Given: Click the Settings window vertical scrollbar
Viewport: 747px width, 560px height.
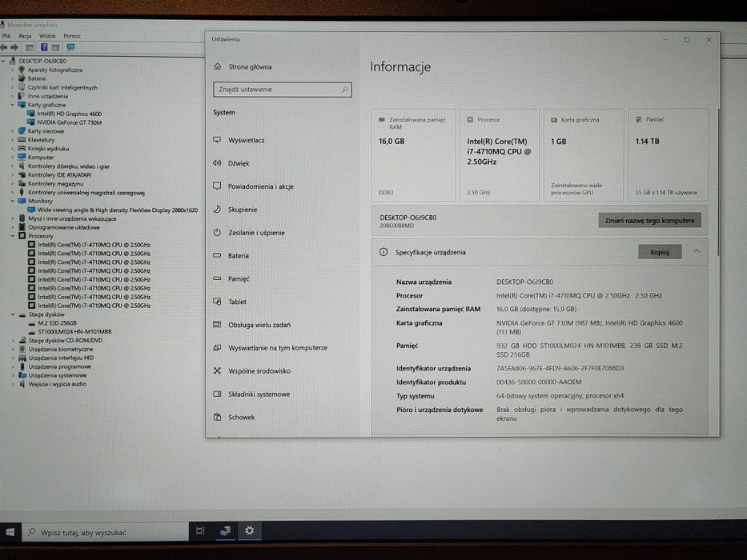Looking at the screenshot, I should (717, 183).
